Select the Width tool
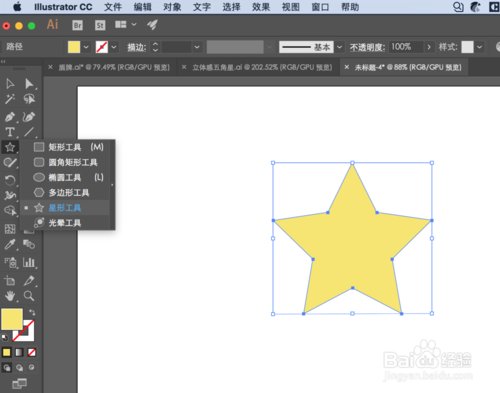This screenshot has width=500, height=393. point(10,195)
